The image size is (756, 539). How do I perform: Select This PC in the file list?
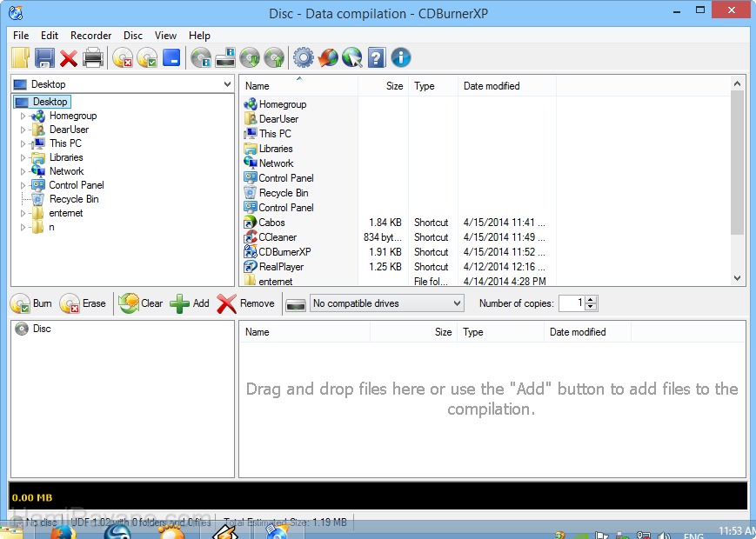click(275, 134)
